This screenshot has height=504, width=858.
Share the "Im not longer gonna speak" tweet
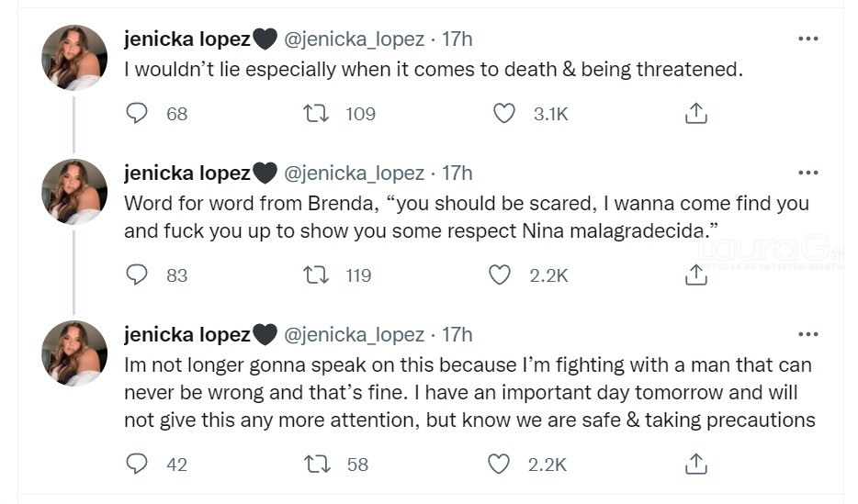pos(696,464)
